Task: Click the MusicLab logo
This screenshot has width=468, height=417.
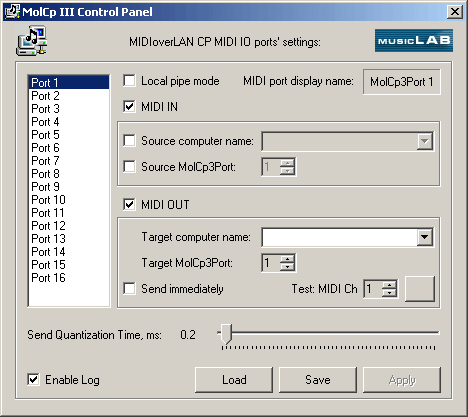Action: [414, 40]
